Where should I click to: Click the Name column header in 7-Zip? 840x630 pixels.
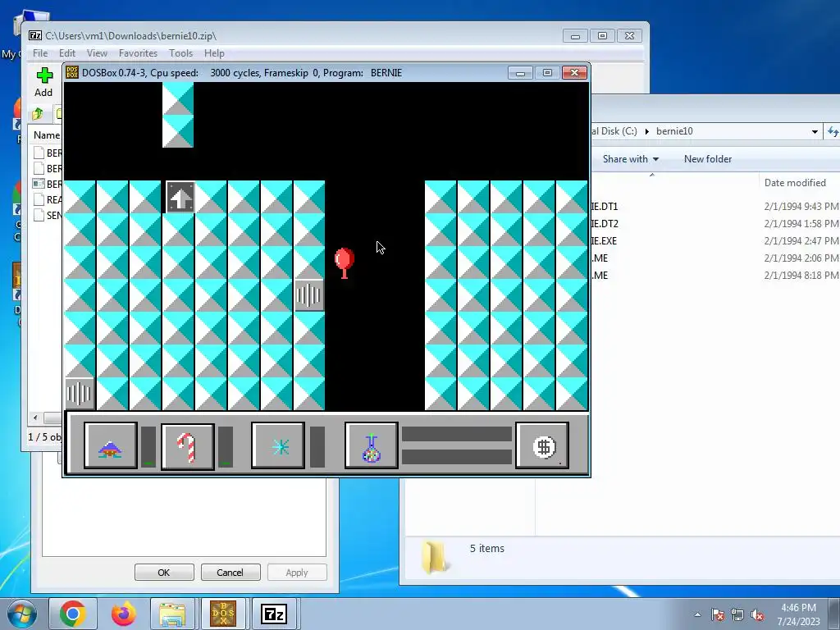tap(46, 135)
